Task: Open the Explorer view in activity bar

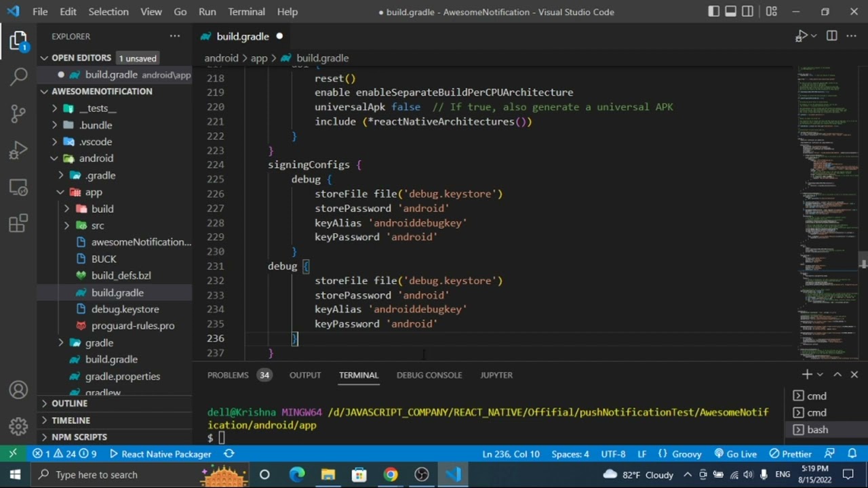Action: [18, 41]
